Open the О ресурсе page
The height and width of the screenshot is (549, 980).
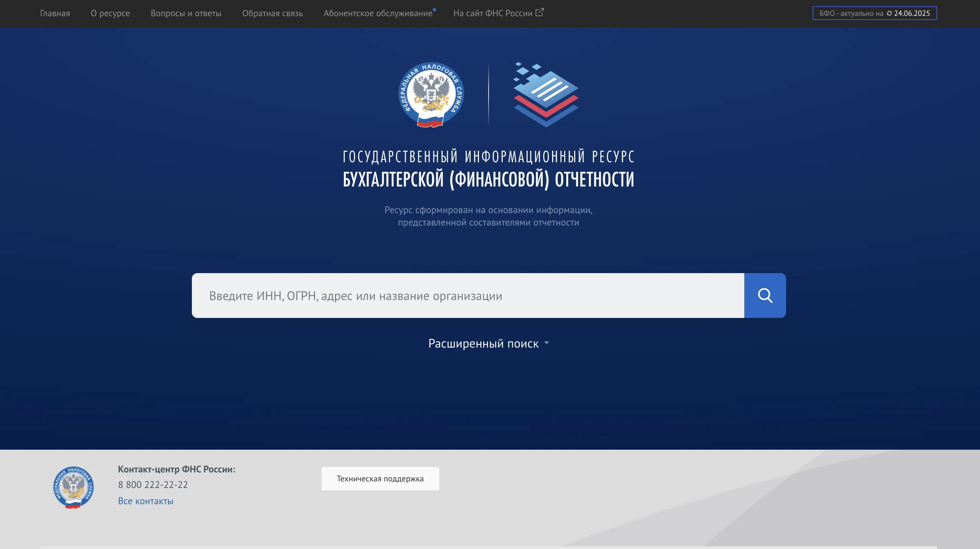[110, 13]
